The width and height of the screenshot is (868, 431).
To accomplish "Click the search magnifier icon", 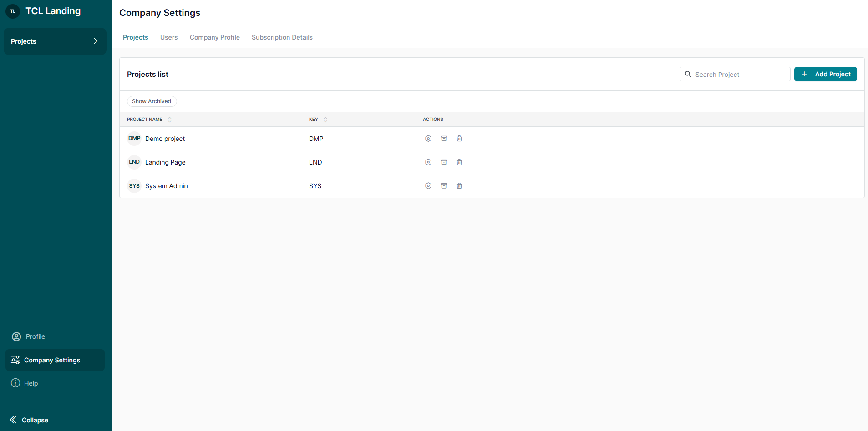I will (688, 74).
